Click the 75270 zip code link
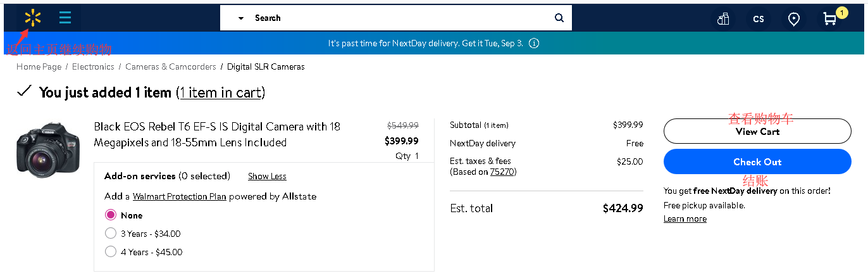Screen dimensions: 868x278 pyautogui.click(x=502, y=172)
